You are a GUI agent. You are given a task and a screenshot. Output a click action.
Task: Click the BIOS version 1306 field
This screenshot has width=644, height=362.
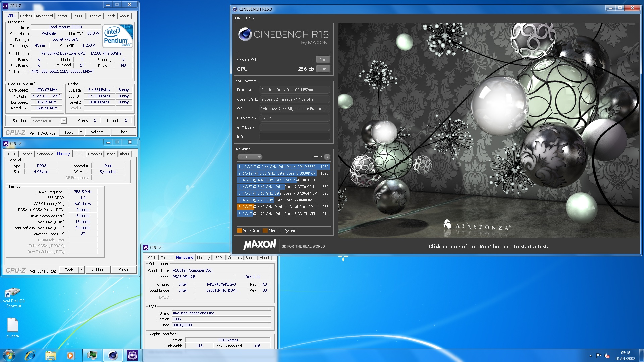[x=221, y=319]
